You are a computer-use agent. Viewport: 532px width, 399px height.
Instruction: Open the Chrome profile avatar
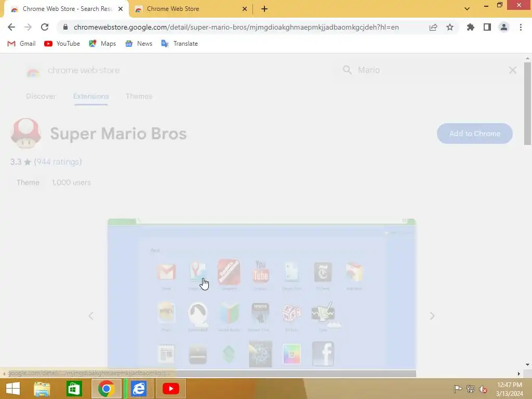pos(504,27)
